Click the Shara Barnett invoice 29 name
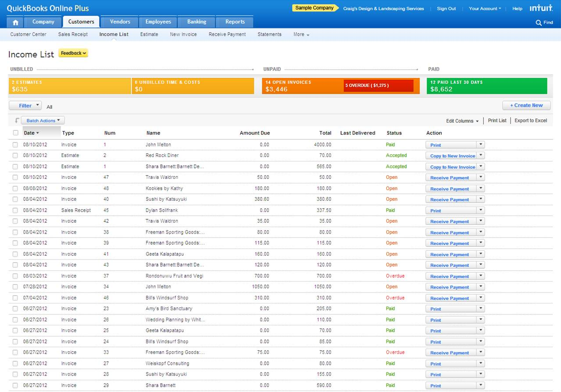The height and width of the screenshot is (392, 561). pyautogui.click(x=161, y=385)
